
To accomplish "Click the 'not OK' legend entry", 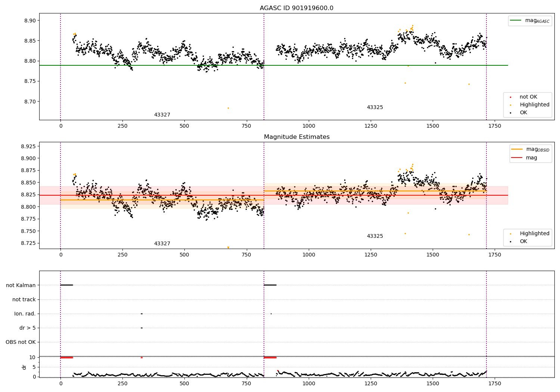I will click(529, 97).
